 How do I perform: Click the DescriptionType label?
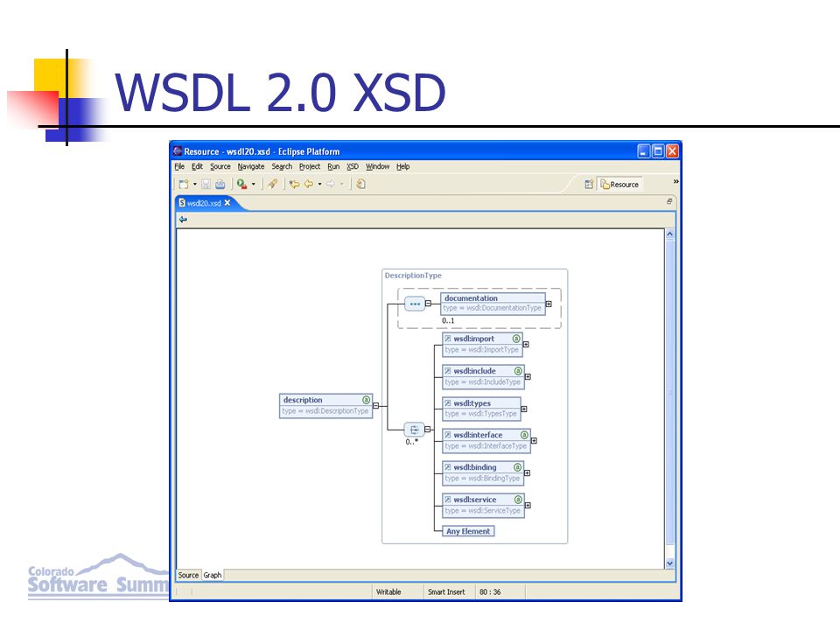(413, 276)
